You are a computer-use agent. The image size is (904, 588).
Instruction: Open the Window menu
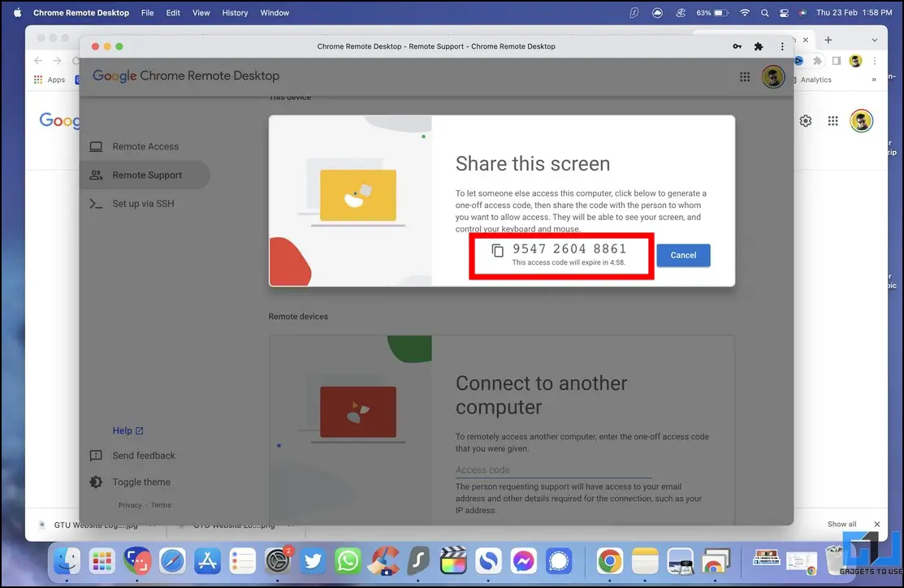[x=275, y=13]
